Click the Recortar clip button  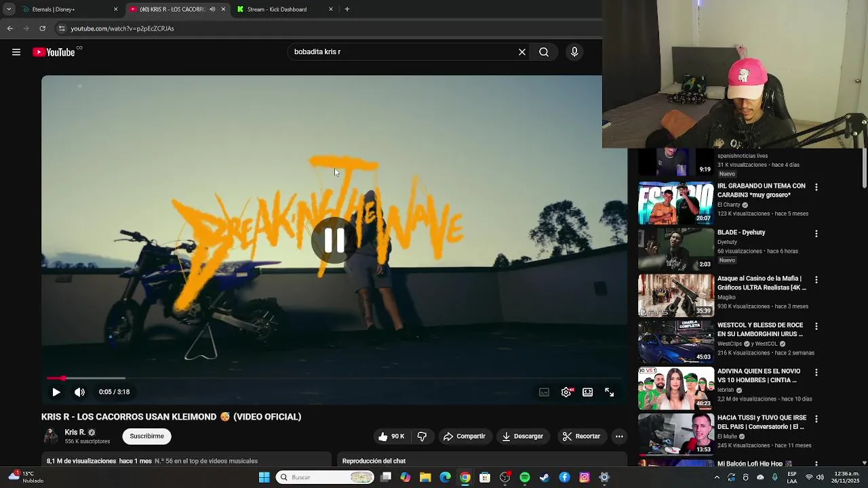click(582, 436)
